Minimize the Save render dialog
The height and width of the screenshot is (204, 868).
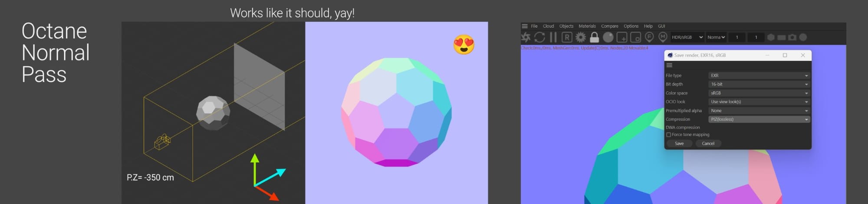point(767,55)
